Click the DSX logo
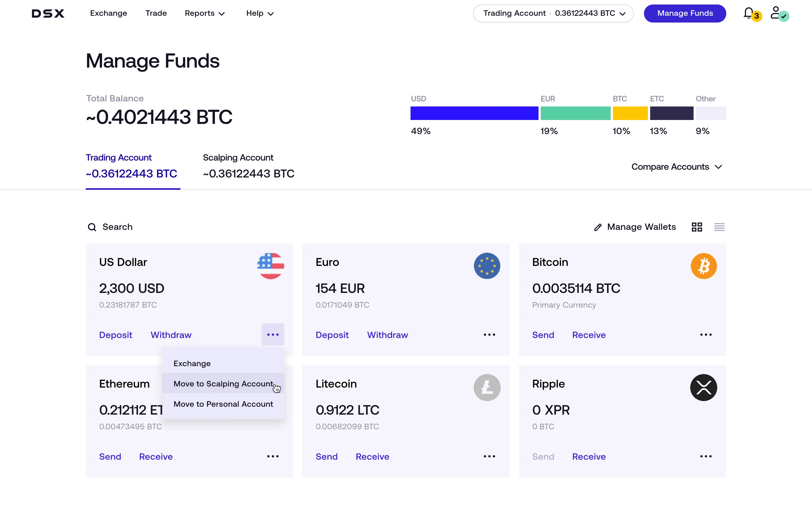This screenshot has width=812, height=507. click(x=48, y=14)
